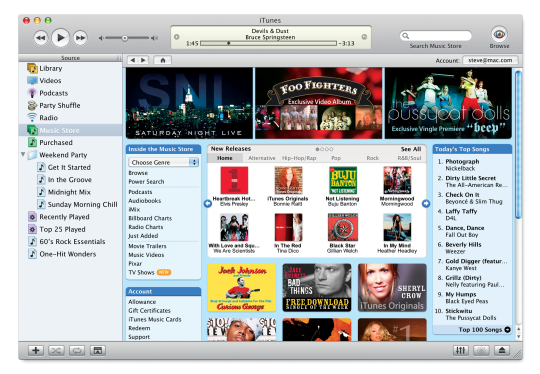Toggle the repeat playback button
Image resolution: width=540 pixels, height=374 pixels.
click(x=77, y=351)
